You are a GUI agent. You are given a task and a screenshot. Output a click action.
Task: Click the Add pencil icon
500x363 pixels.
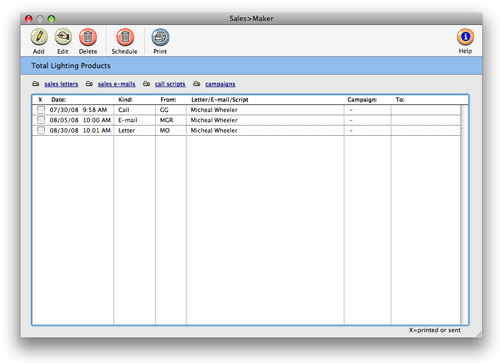pos(39,37)
